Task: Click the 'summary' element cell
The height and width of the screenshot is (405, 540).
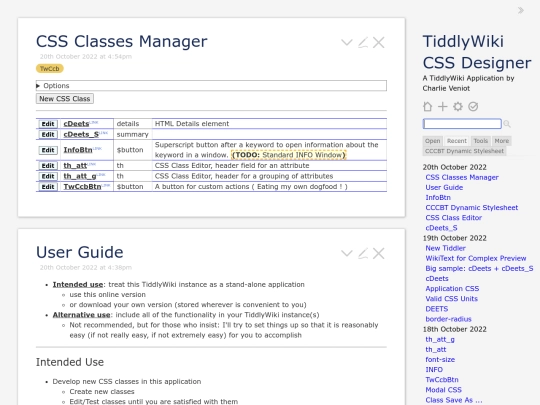Action: (133, 134)
